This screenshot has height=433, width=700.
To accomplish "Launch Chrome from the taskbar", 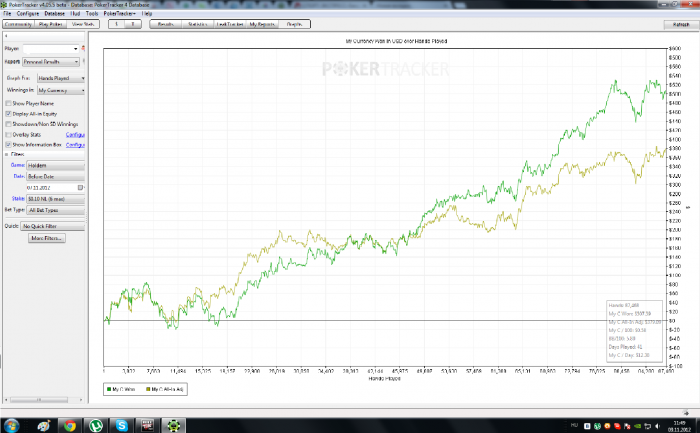I will 69,425.
